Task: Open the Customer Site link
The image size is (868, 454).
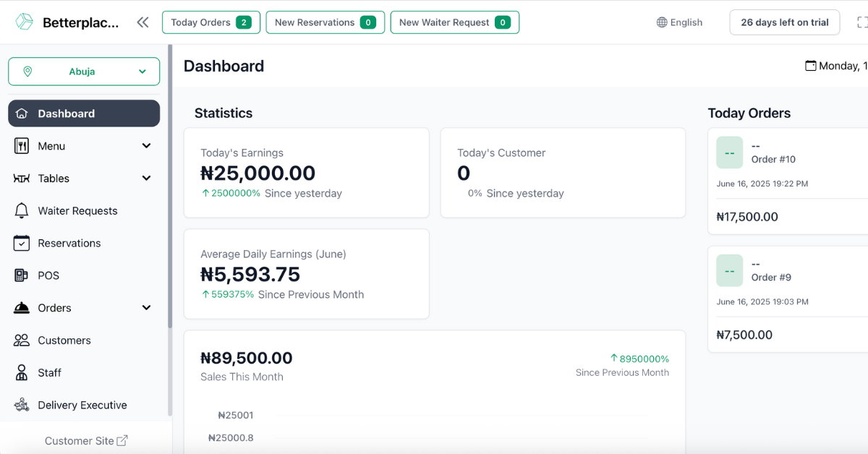Action: 87,440
